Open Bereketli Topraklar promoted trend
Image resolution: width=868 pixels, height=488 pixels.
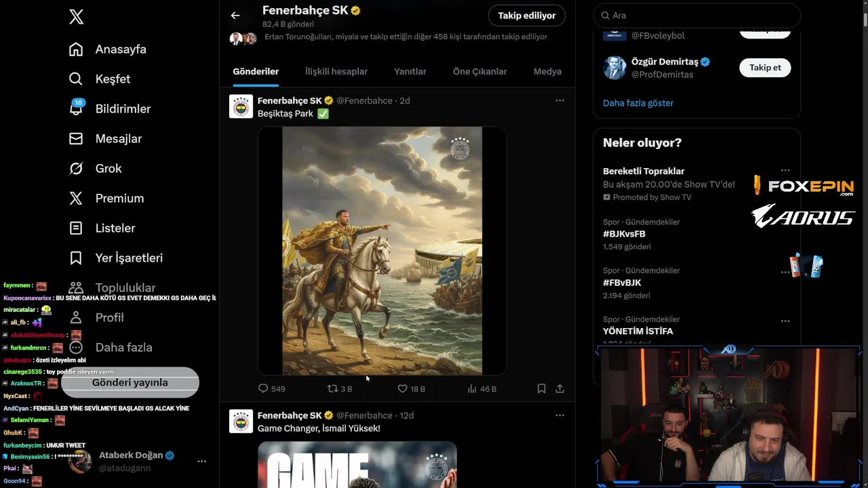(644, 171)
